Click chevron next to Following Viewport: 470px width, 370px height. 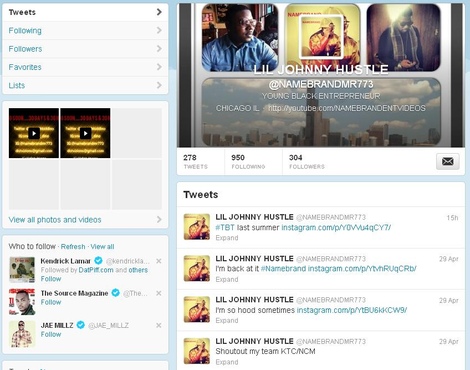click(x=159, y=30)
